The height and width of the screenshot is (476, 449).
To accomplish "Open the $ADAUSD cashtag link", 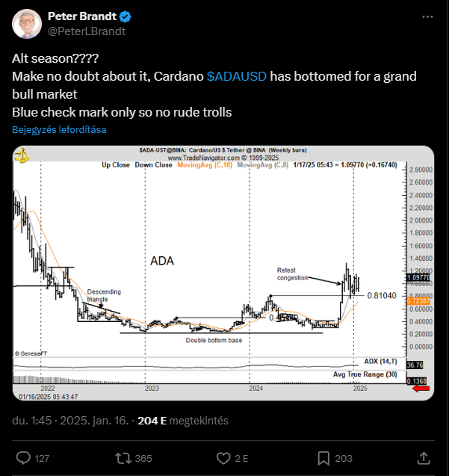I will point(237,76).
